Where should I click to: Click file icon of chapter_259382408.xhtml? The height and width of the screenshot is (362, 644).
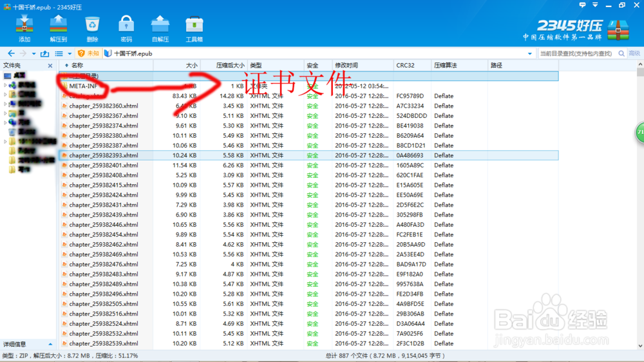(x=64, y=175)
